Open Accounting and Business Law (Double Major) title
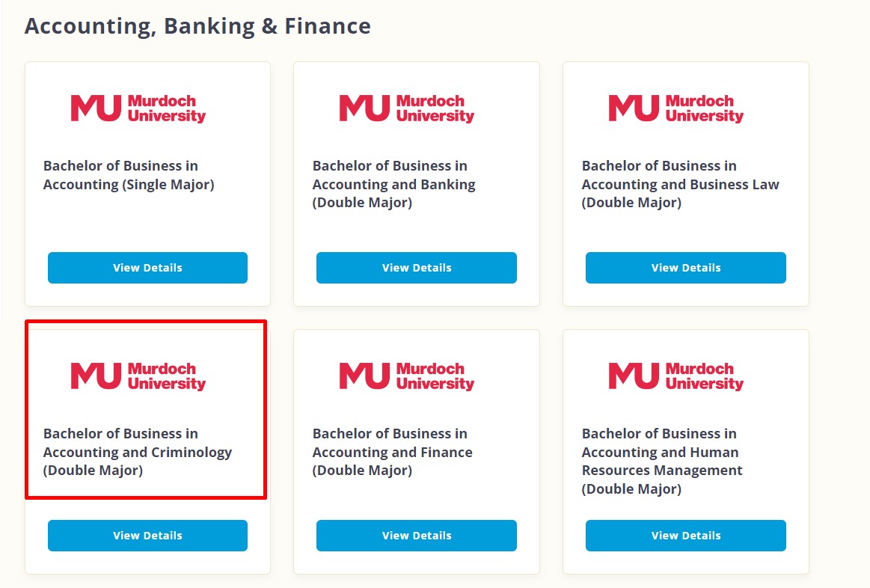870x588 pixels. pos(680,184)
